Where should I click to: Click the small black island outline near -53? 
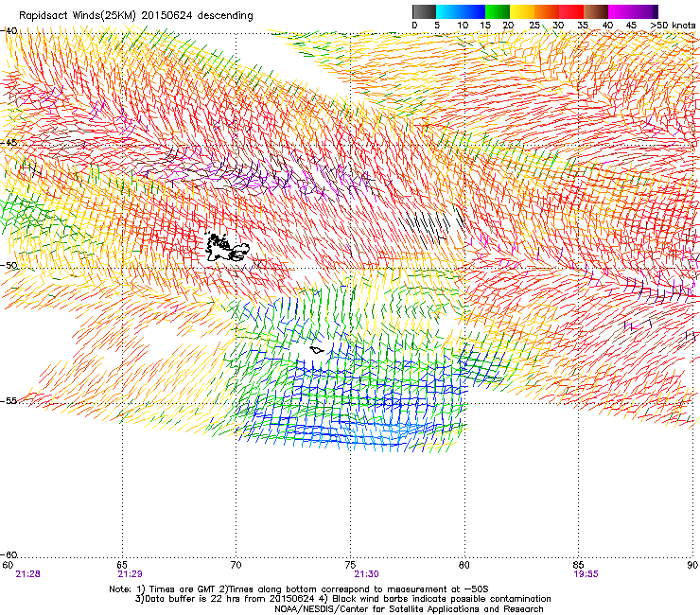coord(317,350)
